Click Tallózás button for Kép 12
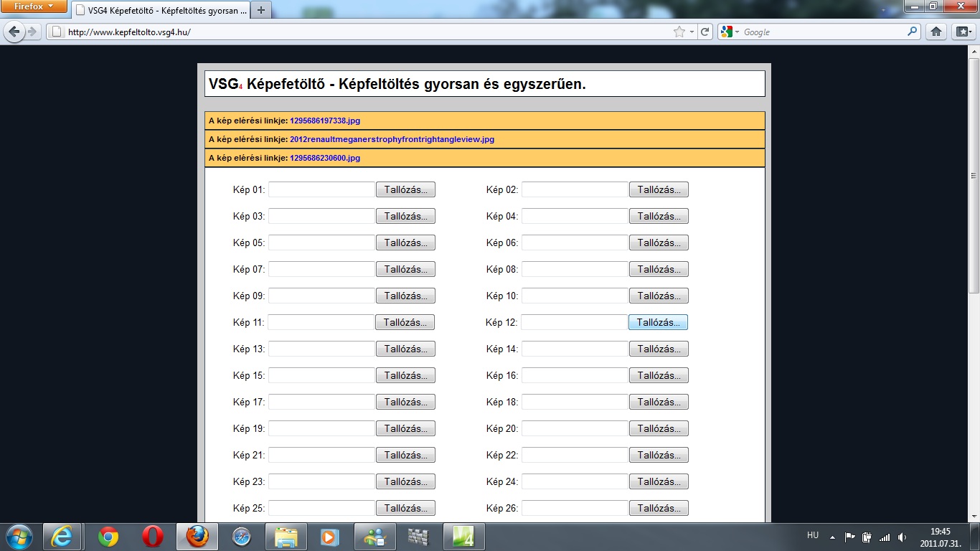Viewport: 980px width, 551px height. 658,323
